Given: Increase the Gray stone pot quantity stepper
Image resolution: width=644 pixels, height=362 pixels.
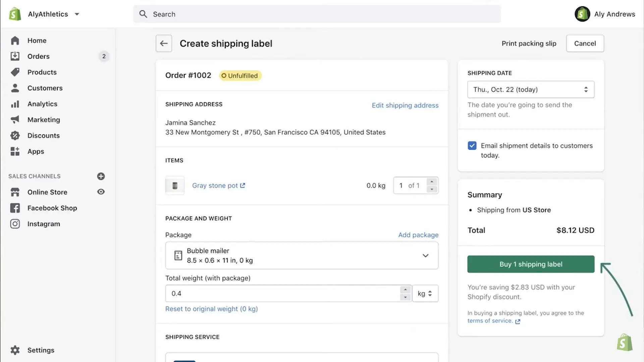Looking at the screenshot, I should (432, 182).
